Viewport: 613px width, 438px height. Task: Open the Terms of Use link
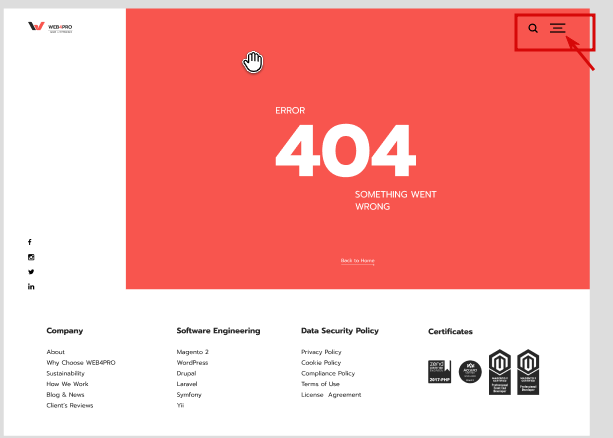(320, 384)
